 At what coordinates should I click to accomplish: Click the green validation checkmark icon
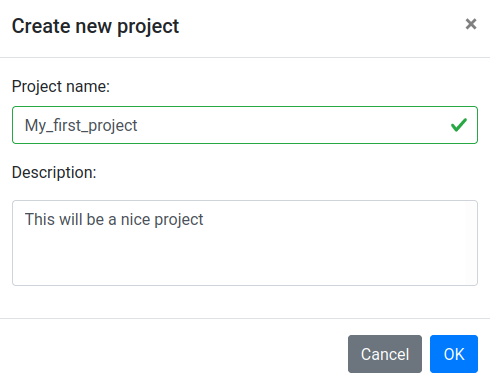click(x=459, y=125)
